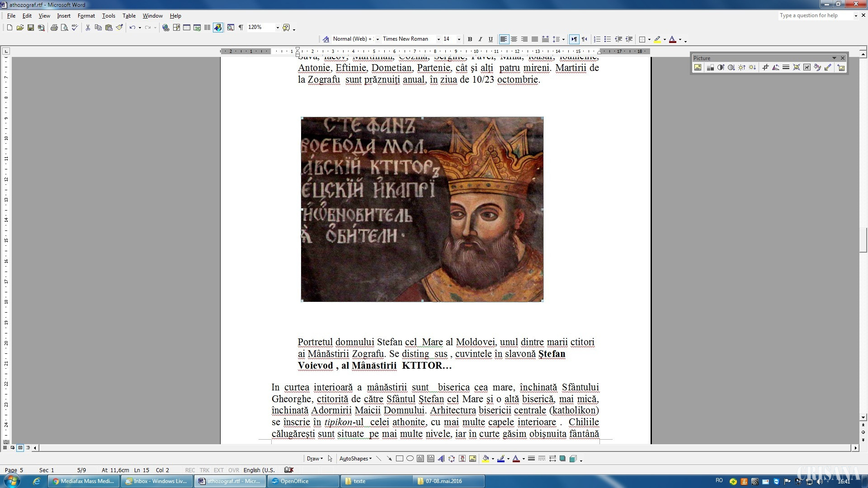
Task: Click the Crop tool in Picture toolbar
Action: 765,68
